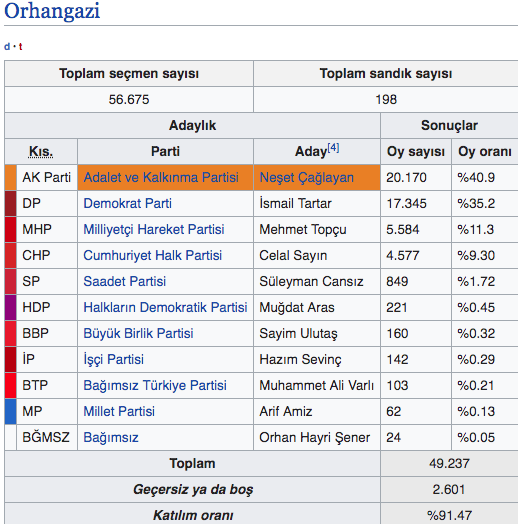The height and width of the screenshot is (524, 518).
Task: Open Milliyetçi Hareket Partisi link
Action: tap(154, 230)
